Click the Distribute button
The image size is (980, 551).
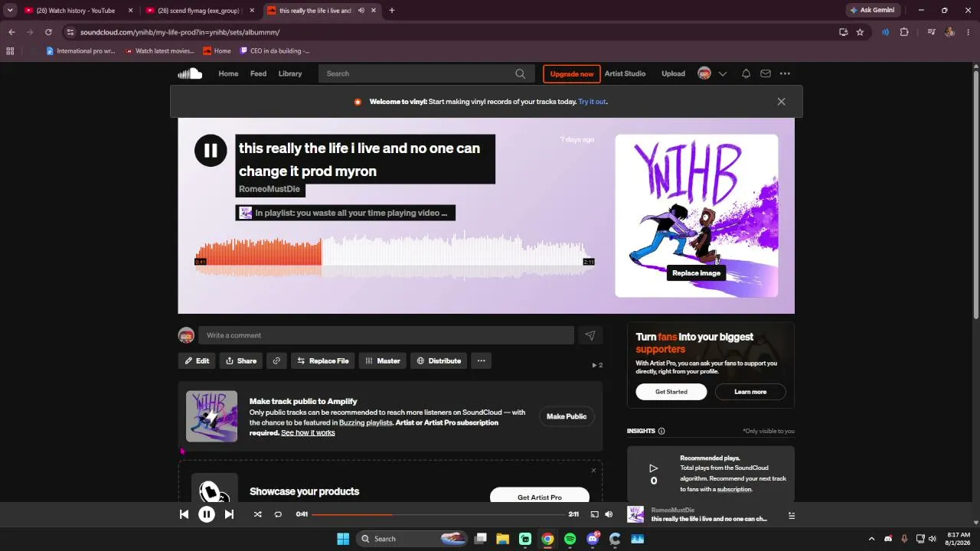coord(439,360)
